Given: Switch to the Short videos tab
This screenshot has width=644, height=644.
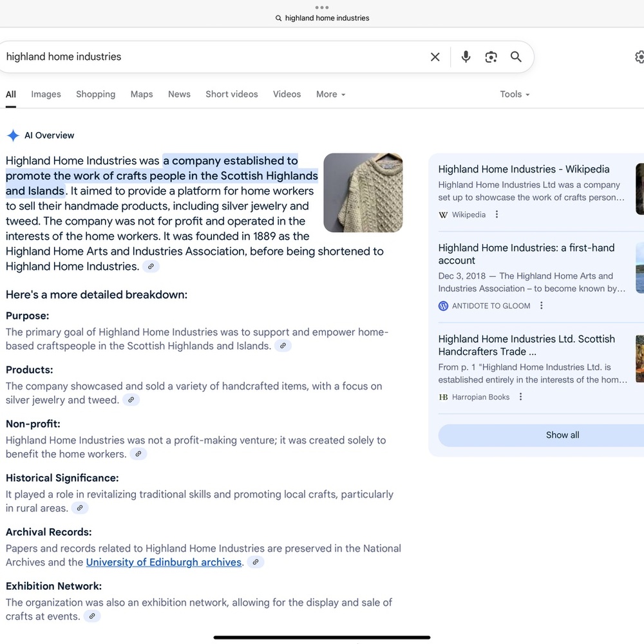Looking at the screenshot, I should click(232, 95).
